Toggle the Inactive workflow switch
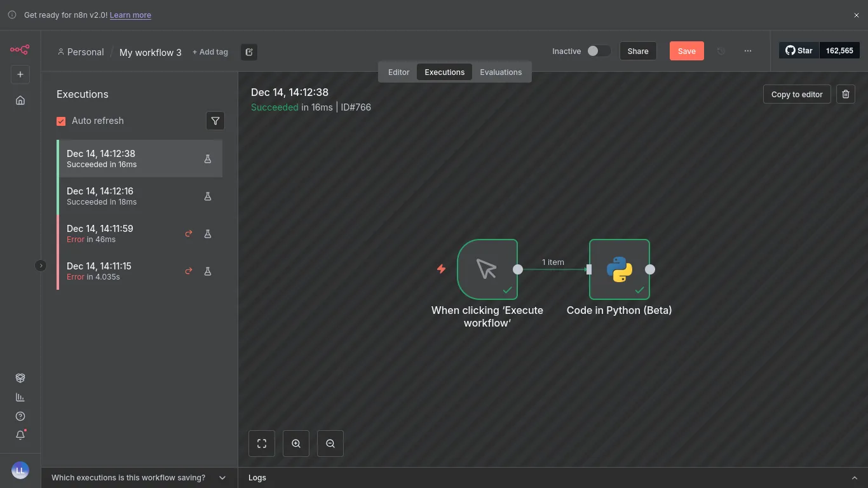Image resolution: width=868 pixels, height=488 pixels. (x=597, y=51)
